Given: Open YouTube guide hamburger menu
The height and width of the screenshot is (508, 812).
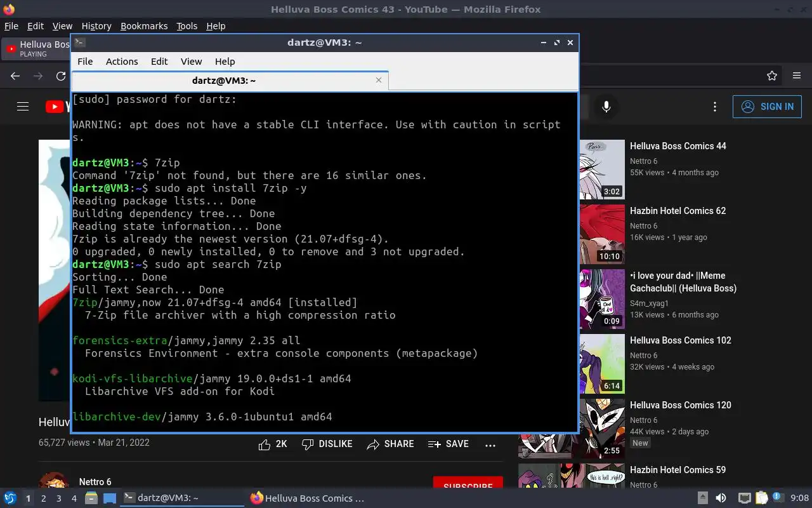Looking at the screenshot, I should [x=23, y=107].
